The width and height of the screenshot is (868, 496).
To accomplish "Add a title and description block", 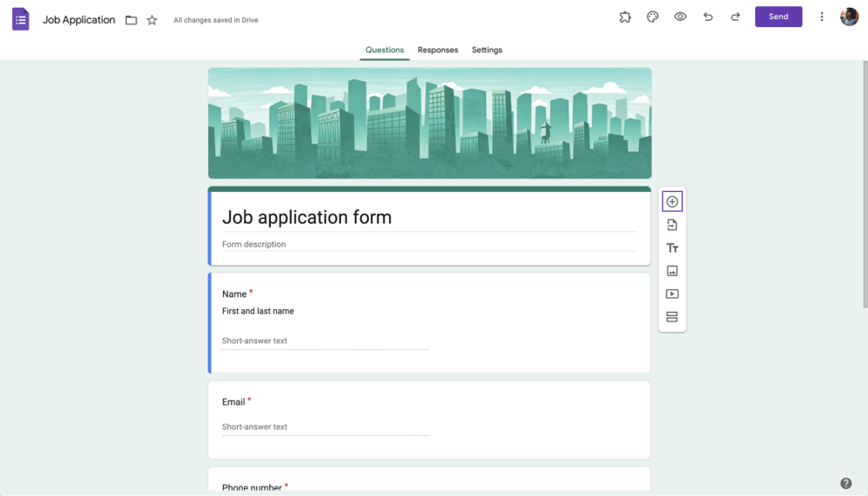I will click(x=672, y=248).
